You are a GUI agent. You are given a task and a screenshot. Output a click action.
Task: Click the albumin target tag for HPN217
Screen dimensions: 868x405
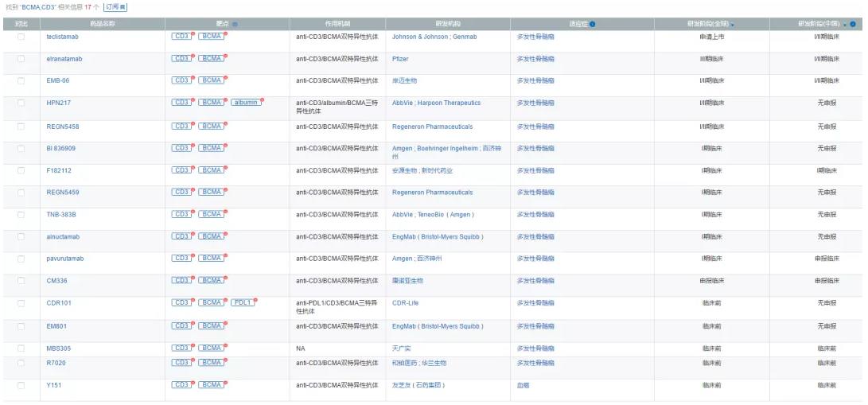[246, 103]
